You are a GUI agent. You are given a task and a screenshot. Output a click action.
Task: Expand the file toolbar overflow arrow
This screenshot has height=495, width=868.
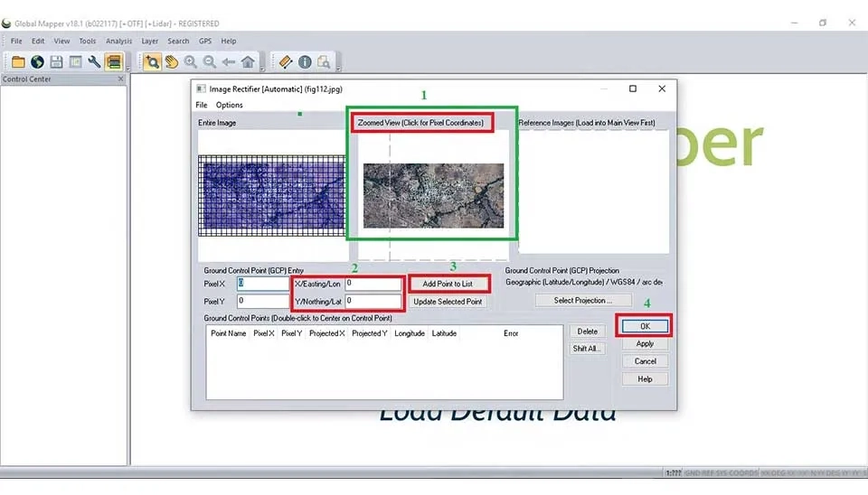[x=127, y=68]
